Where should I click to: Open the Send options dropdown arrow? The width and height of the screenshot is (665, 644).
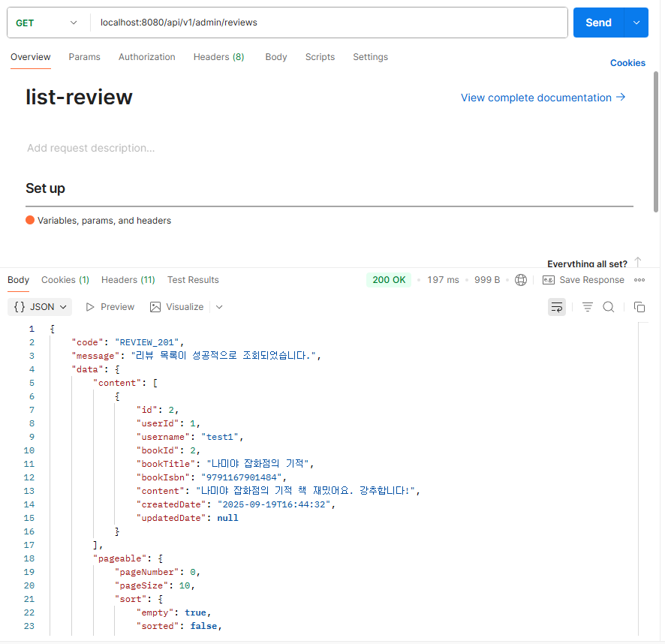[x=636, y=23]
